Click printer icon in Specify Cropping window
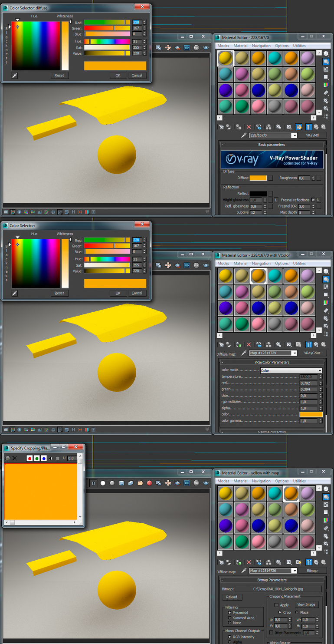 (8, 458)
